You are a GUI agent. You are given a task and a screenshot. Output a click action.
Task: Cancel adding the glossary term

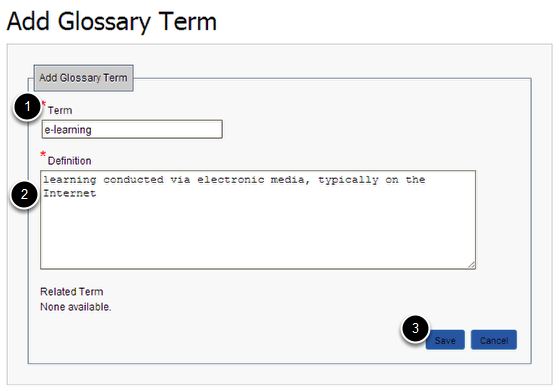tap(494, 340)
